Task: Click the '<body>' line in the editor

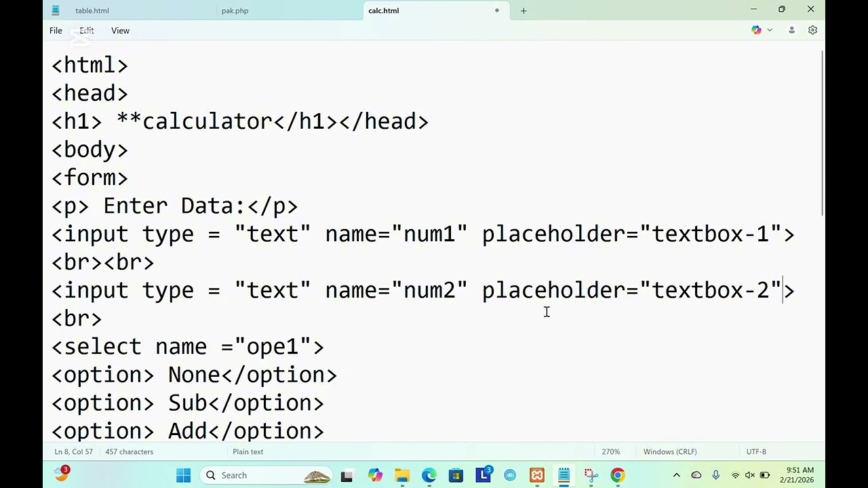Action: (90, 150)
